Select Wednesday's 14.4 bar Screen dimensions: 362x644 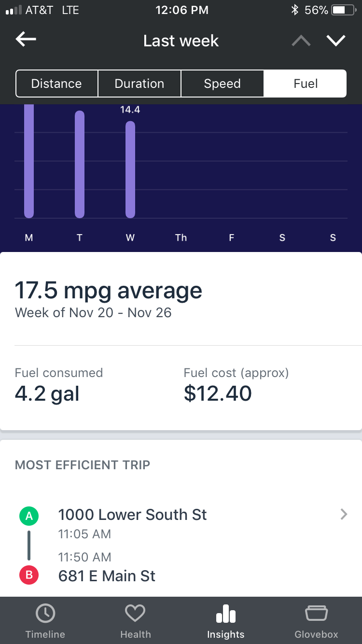pos(130,169)
